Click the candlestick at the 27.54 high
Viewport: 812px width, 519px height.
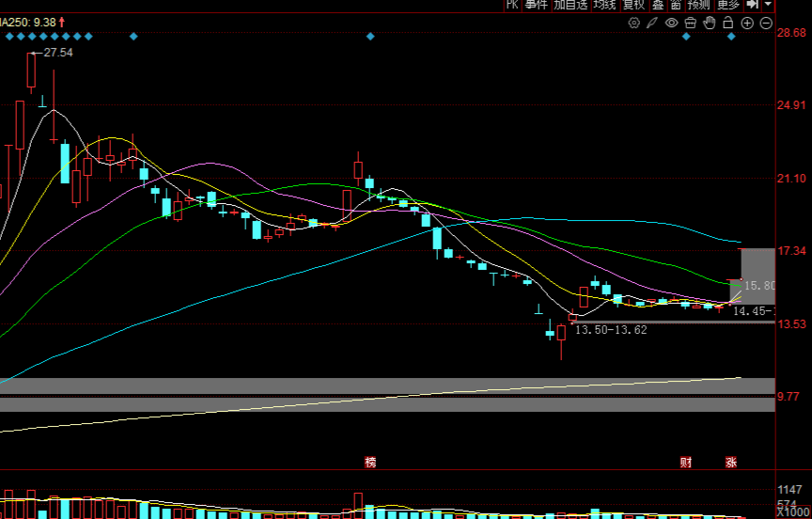click(31, 70)
